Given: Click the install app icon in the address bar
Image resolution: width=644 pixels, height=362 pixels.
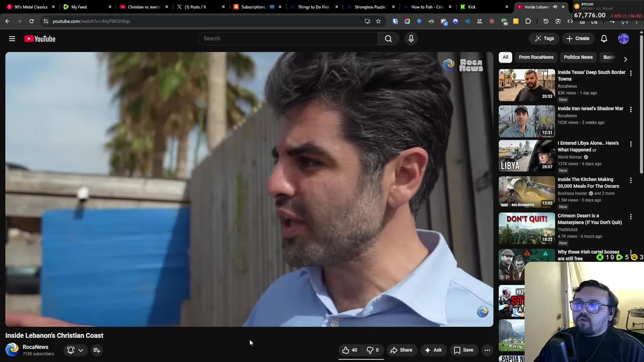Looking at the screenshot, I should 367,21.
